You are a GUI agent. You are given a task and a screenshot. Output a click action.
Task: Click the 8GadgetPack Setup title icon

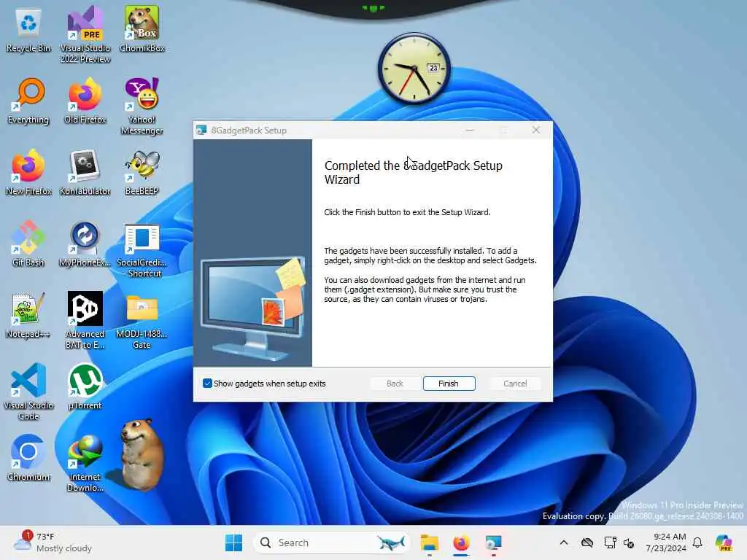[x=201, y=130]
